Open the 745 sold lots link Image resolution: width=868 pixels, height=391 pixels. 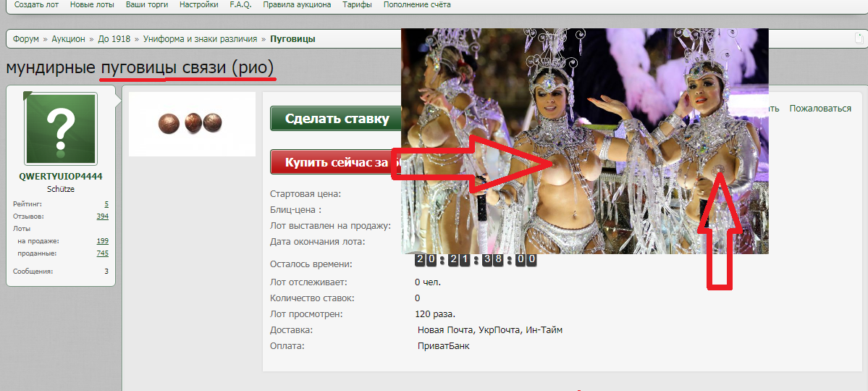tap(102, 253)
